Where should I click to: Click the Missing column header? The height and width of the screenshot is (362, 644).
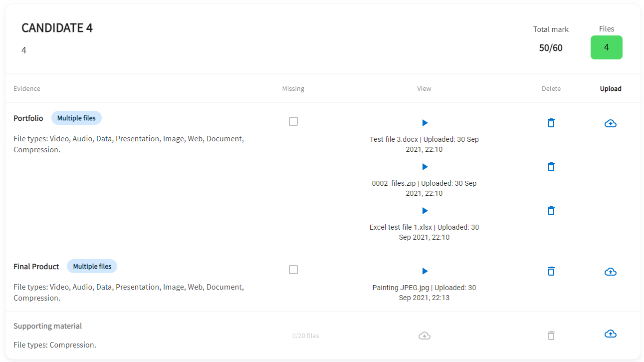(x=293, y=89)
